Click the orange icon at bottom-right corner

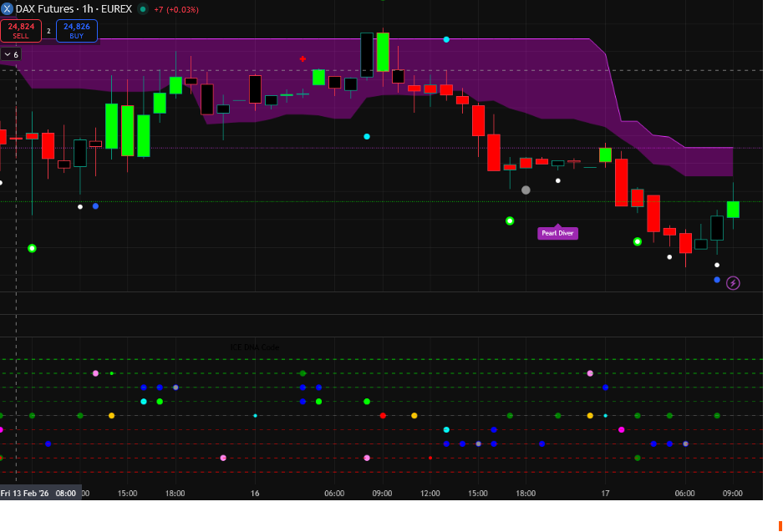780,525
